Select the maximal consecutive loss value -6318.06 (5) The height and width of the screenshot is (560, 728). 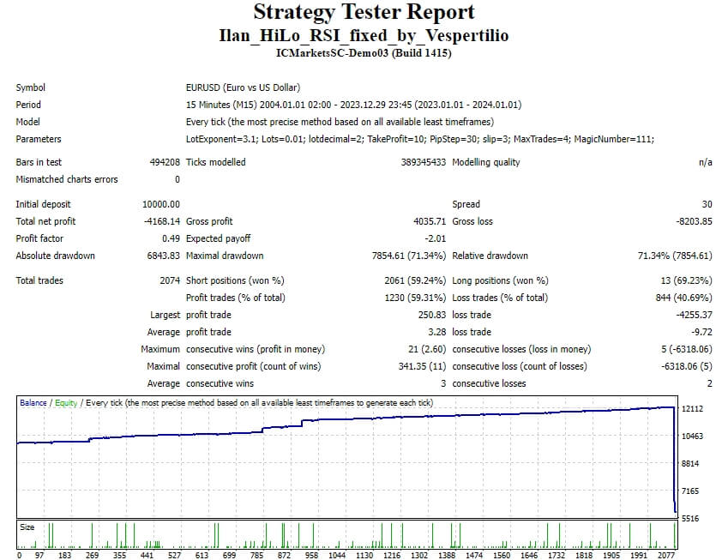tap(687, 367)
